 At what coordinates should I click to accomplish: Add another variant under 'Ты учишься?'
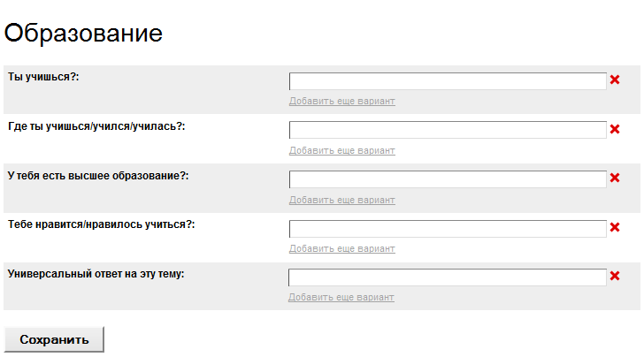coord(341,101)
